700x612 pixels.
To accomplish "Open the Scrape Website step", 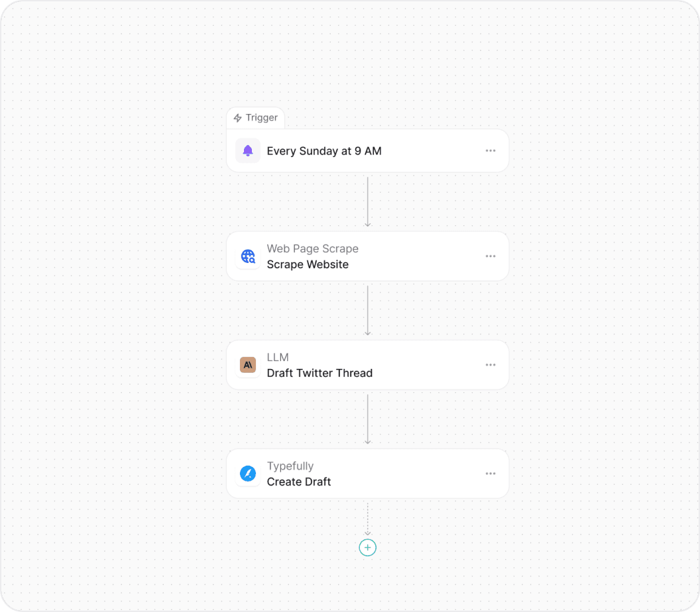I will pos(367,256).
